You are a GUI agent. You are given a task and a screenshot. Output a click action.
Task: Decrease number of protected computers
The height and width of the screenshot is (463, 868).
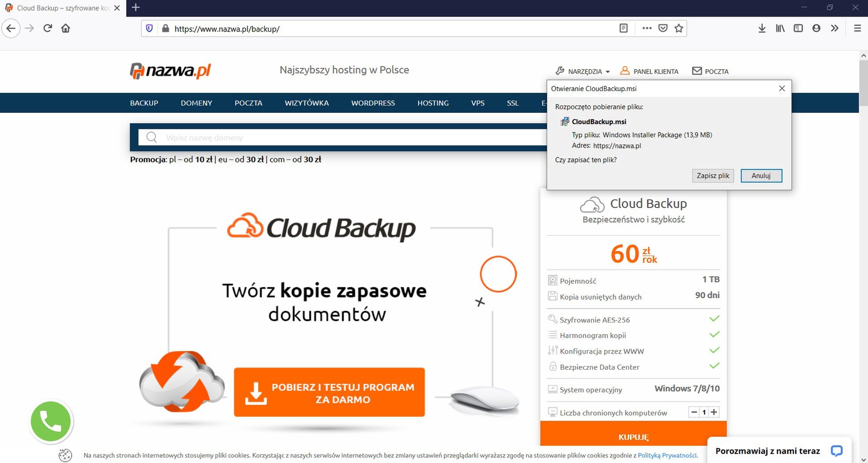(694, 412)
